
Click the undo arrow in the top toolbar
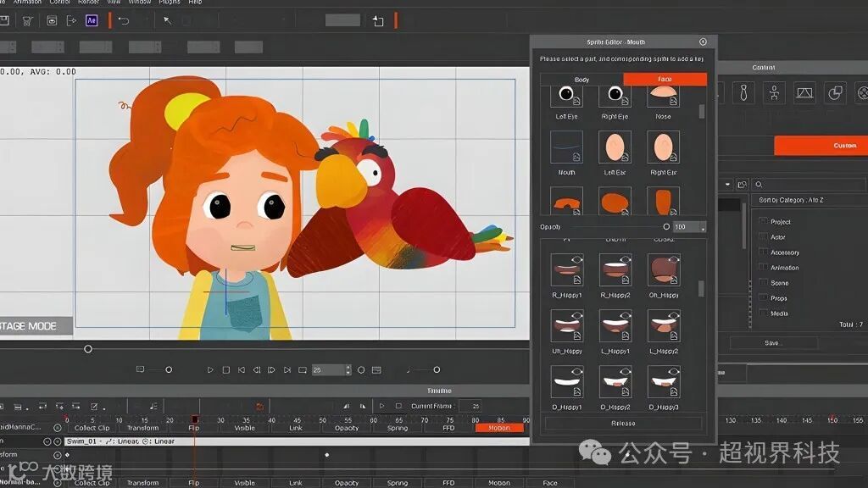(124, 21)
